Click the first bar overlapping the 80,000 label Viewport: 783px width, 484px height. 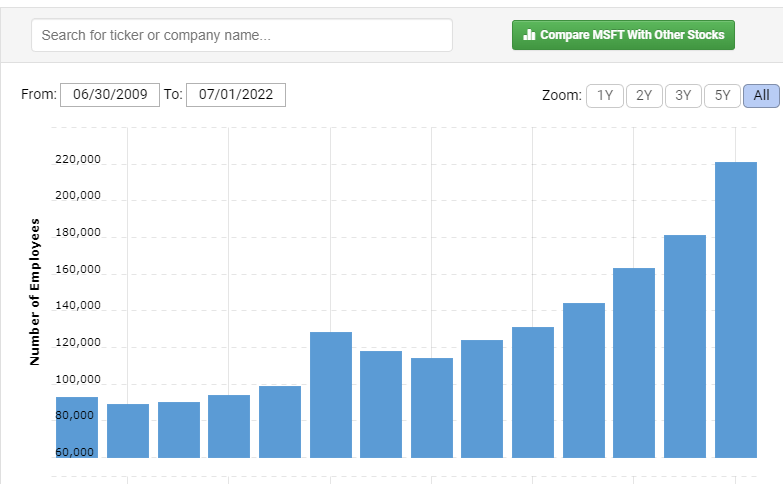(x=77, y=427)
